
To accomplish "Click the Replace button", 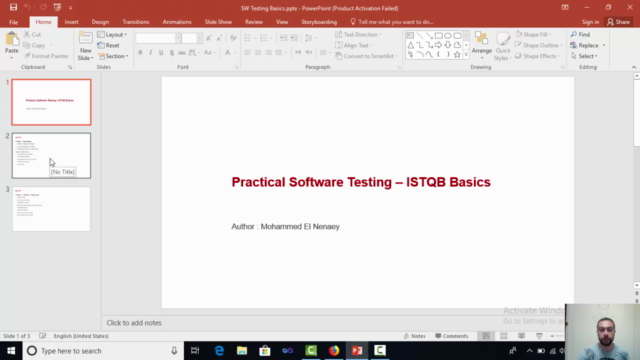I will (x=584, y=45).
